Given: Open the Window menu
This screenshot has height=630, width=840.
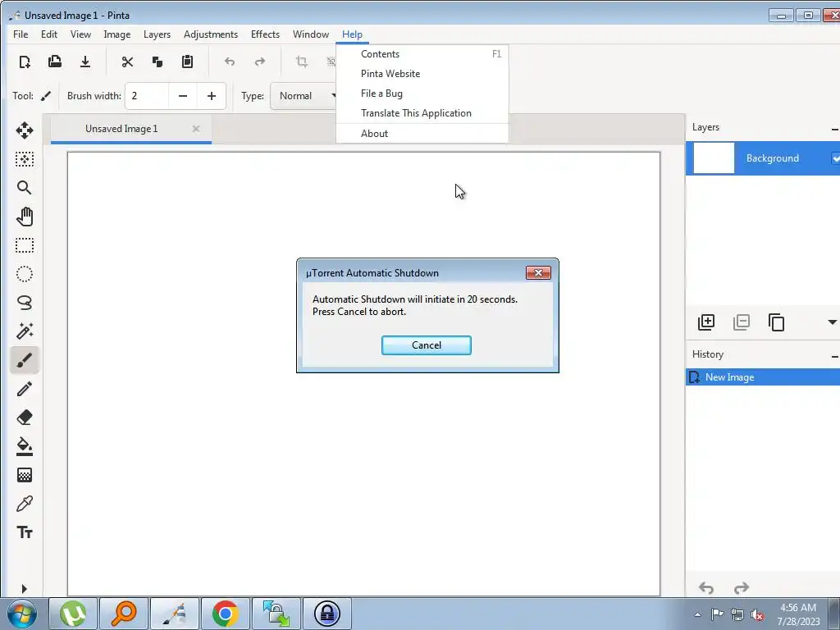Looking at the screenshot, I should [311, 34].
